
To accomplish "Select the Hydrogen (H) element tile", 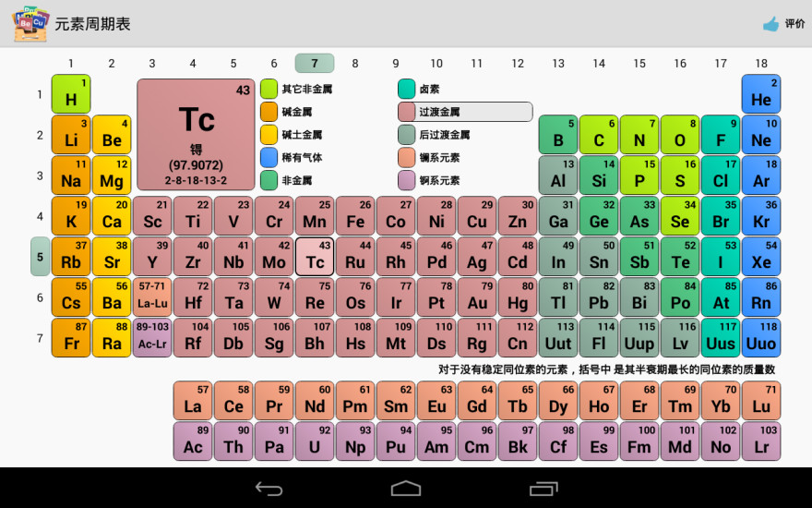I will [x=71, y=94].
